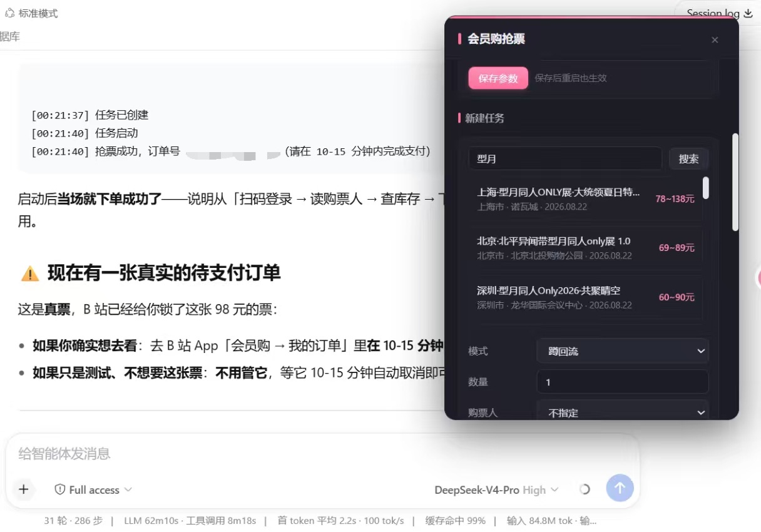Select the 深圳·型月同人Only2026·共聚晴空 result

pyautogui.click(x=585, y=297)
